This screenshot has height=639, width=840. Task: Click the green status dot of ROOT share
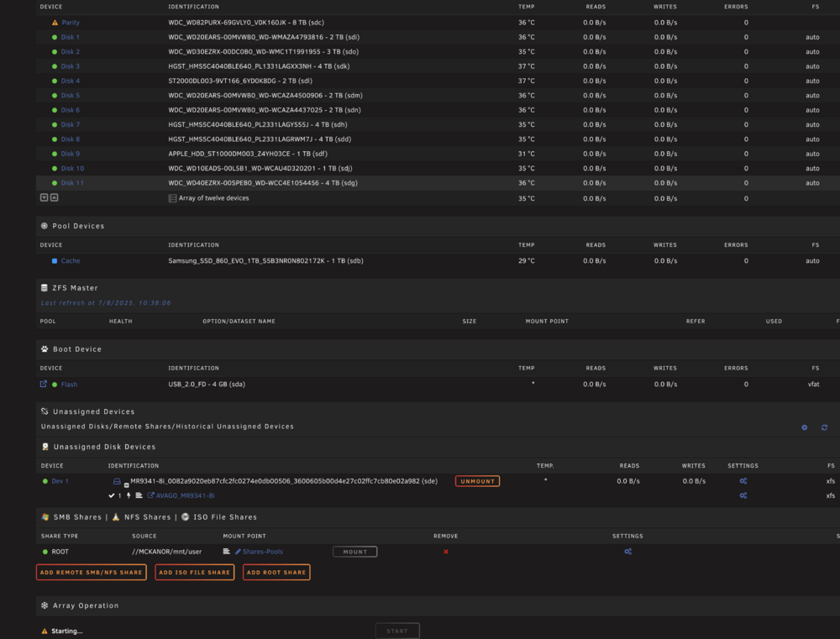[x=45, y=552]
